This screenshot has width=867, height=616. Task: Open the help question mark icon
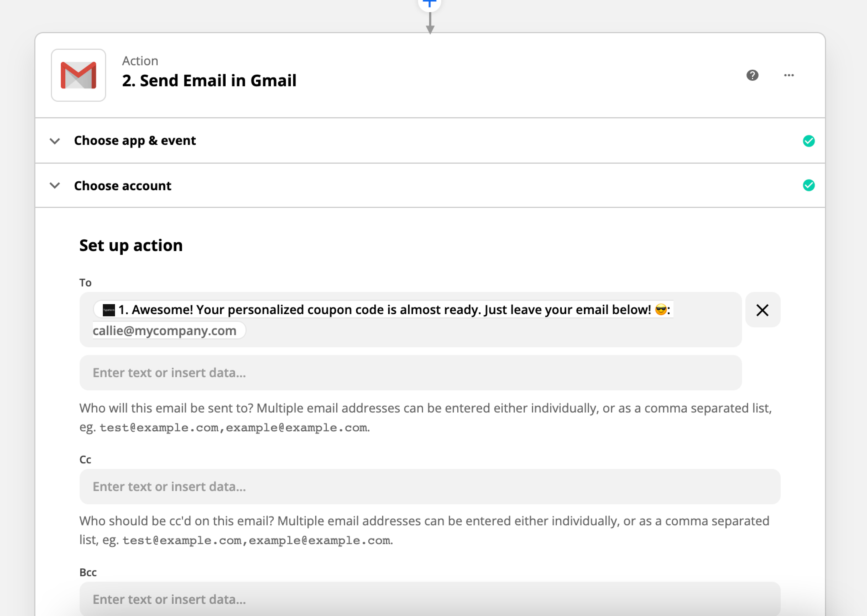753,75
